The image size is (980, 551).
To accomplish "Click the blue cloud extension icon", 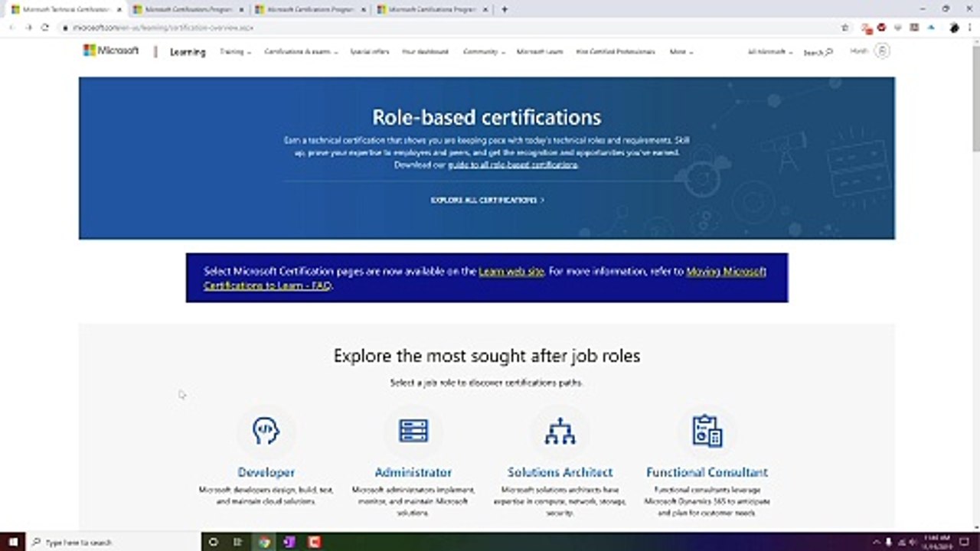I will (931, 28).
